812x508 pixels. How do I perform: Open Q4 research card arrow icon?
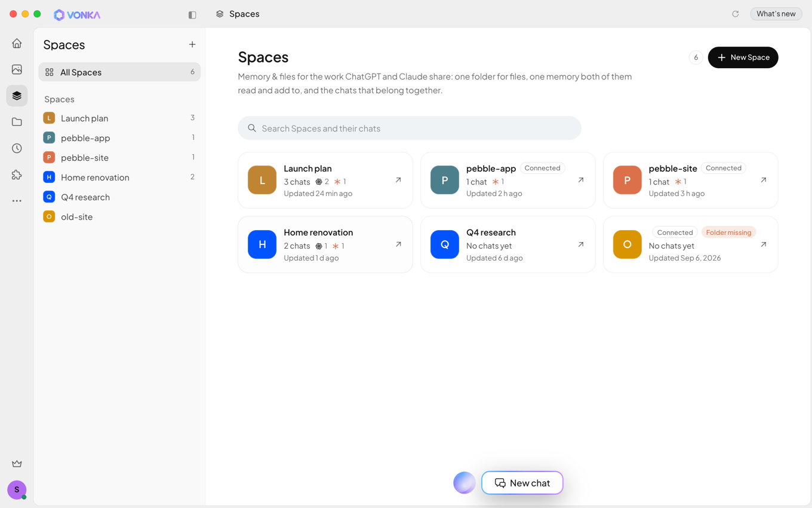click(x=581, y=244)
